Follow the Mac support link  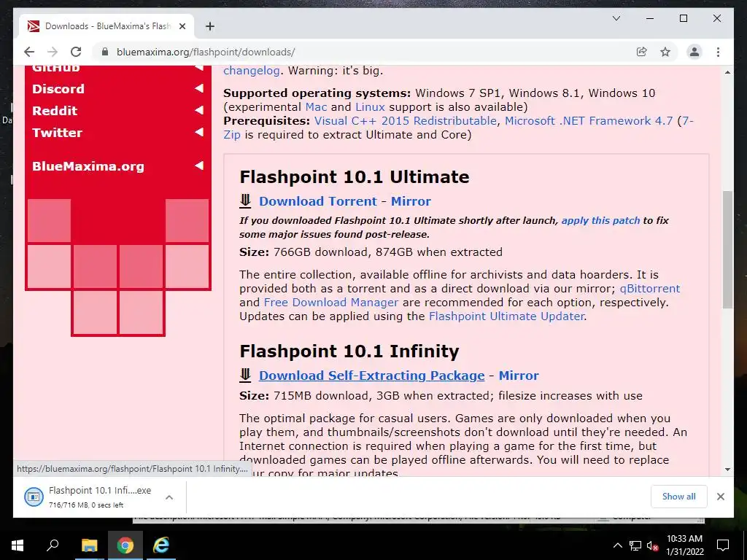[316, 106]
